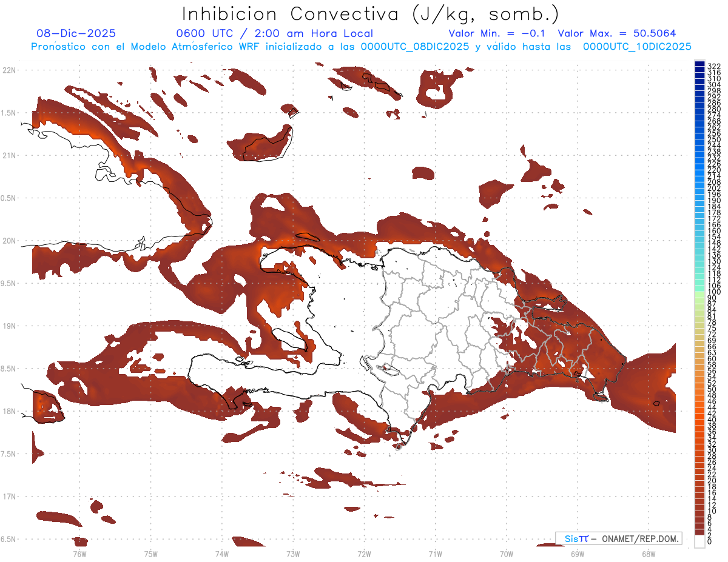The image size is (728, 562).
Task: Click the colorbar value label '10'
Action: pos(712,511)
